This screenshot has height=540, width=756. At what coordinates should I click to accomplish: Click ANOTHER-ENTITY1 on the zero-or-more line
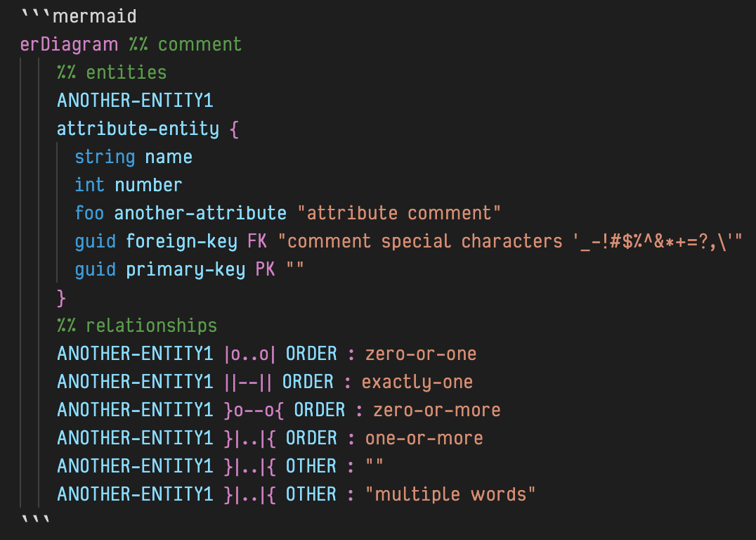(x=135, y=410)
